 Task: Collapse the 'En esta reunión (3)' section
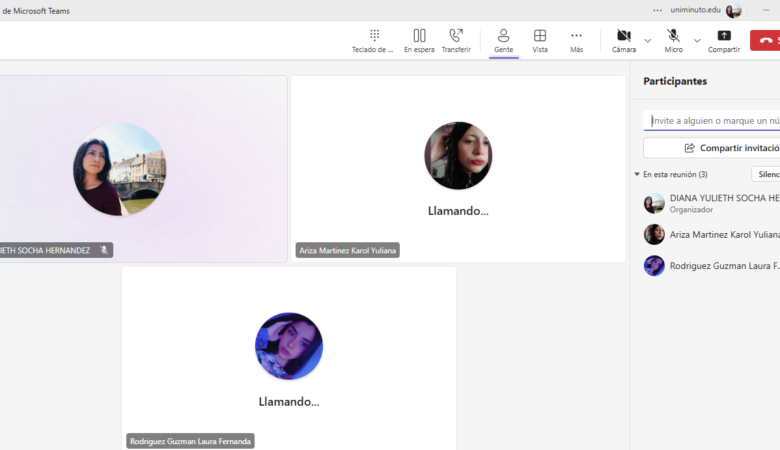638,174
